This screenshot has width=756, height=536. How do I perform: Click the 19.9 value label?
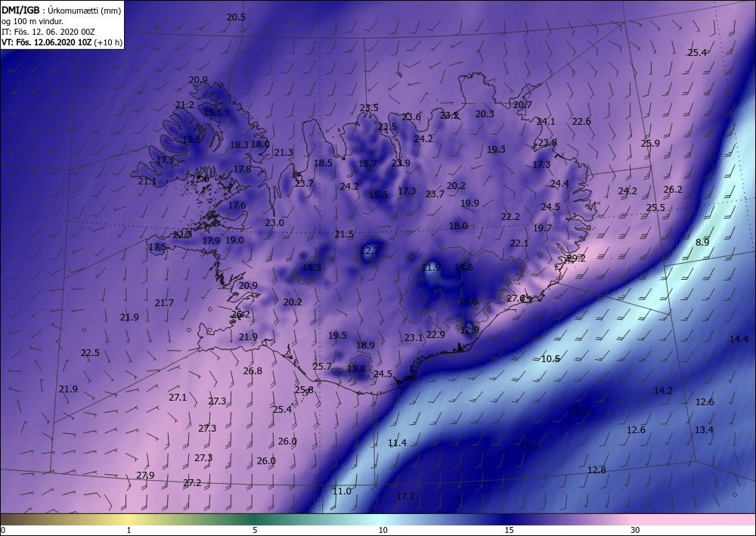pyautogui.click(x=469, y=203)
